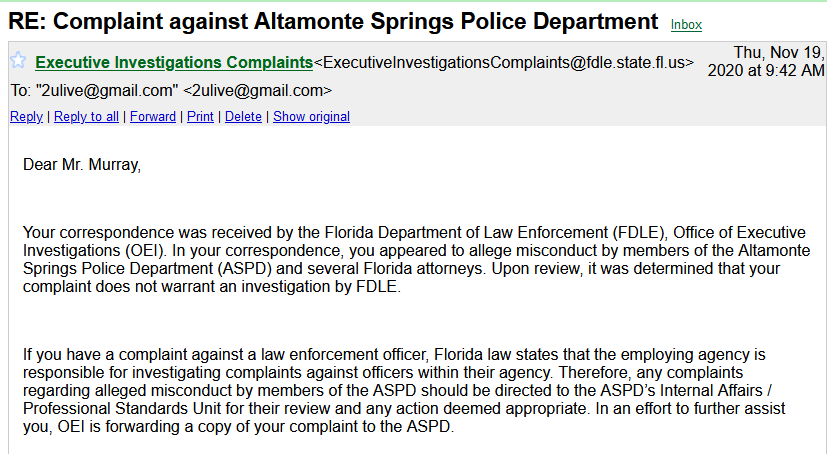This screenshot has width=827, height=454.
Task: Show original message source
Action: tap(311, 117)
